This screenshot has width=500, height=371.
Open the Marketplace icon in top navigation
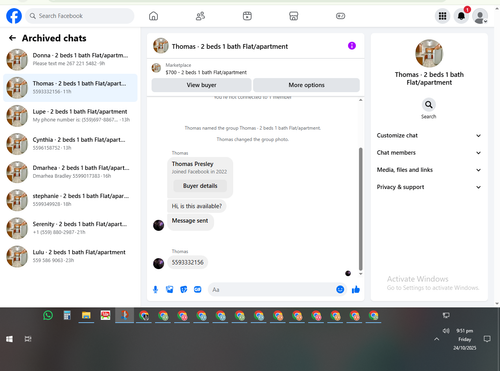(293, 16)
